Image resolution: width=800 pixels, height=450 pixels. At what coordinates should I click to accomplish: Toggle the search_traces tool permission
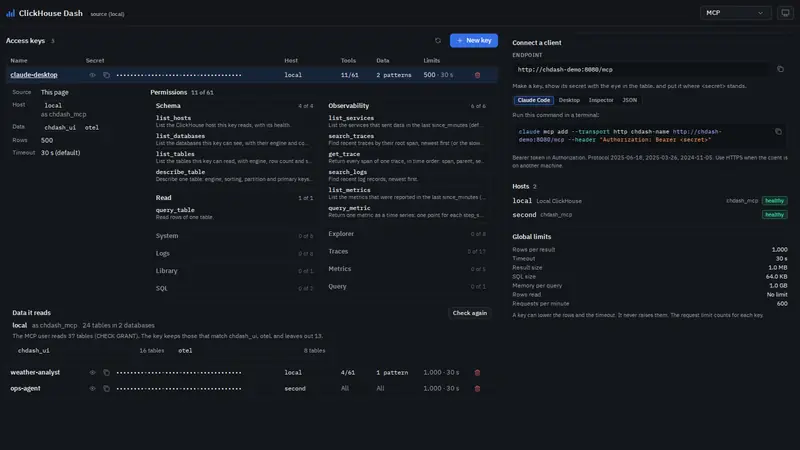click(407, 139)
